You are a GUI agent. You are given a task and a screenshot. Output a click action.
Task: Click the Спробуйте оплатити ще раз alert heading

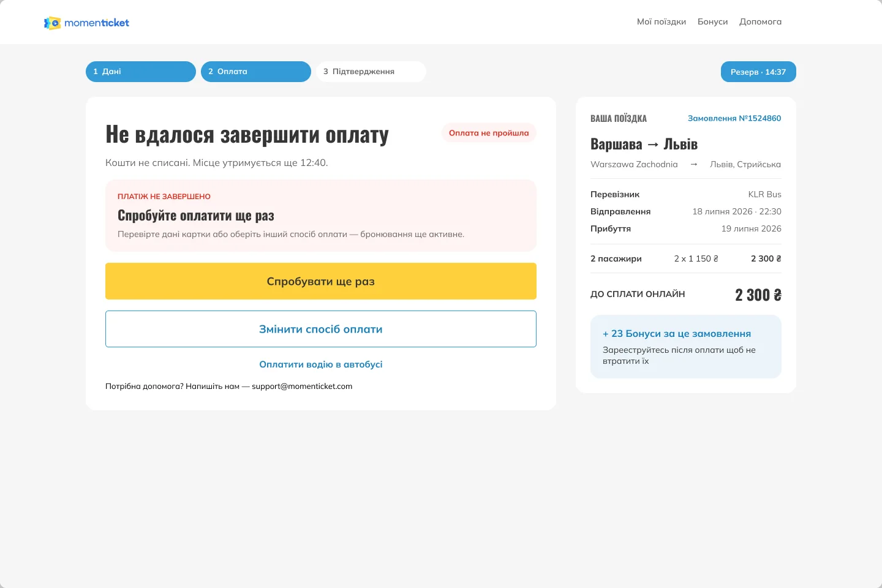click(196, 216)
